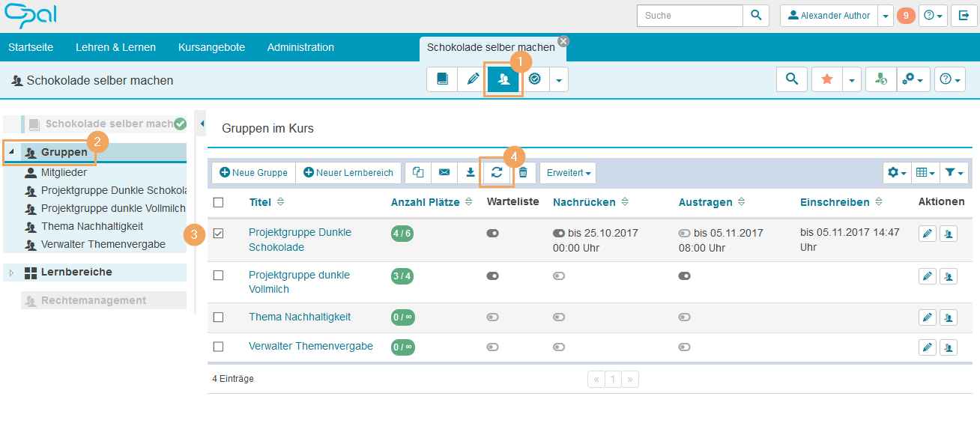Edit Projektgruppe Dunkle Schokolade via pencil icon
Viewport: 980px width, 435px height.
[x=927, y=233]
